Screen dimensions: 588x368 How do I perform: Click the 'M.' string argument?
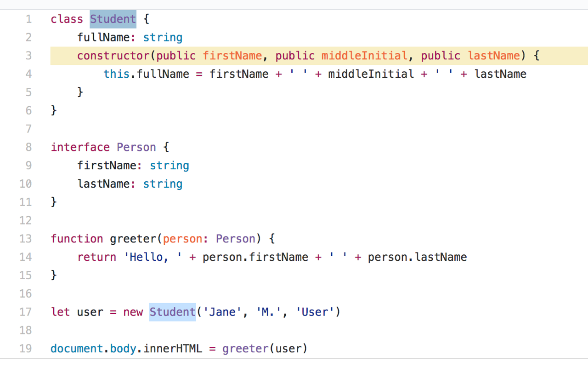coord(269,312)
